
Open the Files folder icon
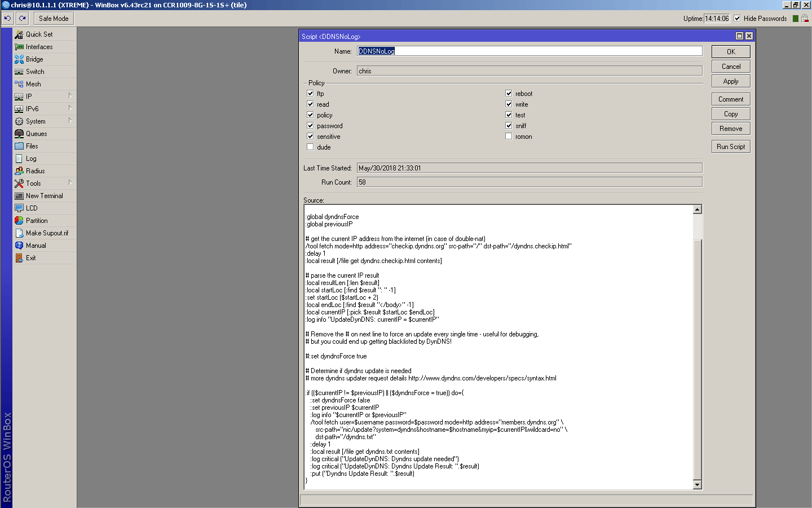[19, 146]
